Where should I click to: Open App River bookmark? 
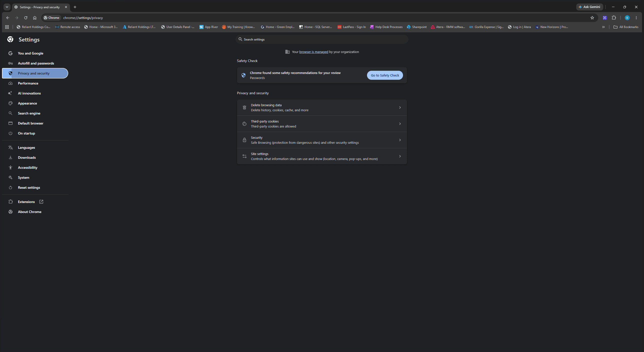click(209, 27)
